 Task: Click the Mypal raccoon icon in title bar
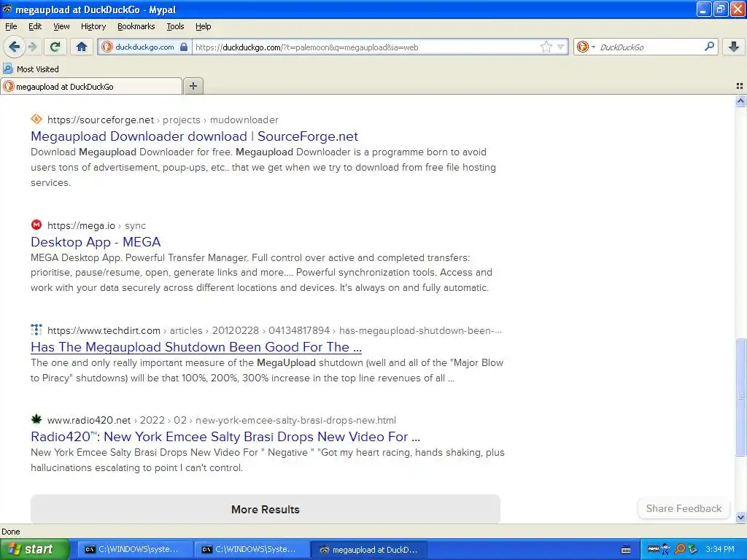7,9
